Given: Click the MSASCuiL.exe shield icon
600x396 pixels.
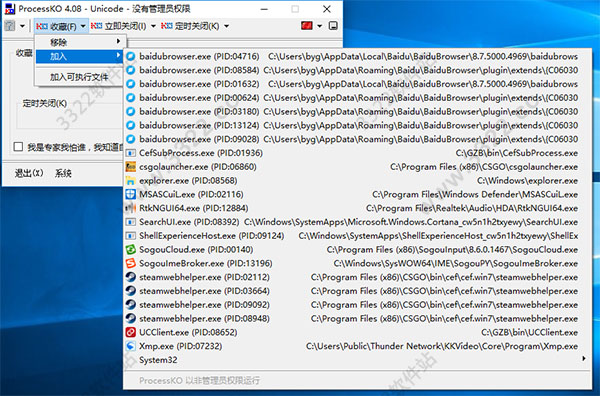Looking at the screenshot, I should (x=131, y=194).
